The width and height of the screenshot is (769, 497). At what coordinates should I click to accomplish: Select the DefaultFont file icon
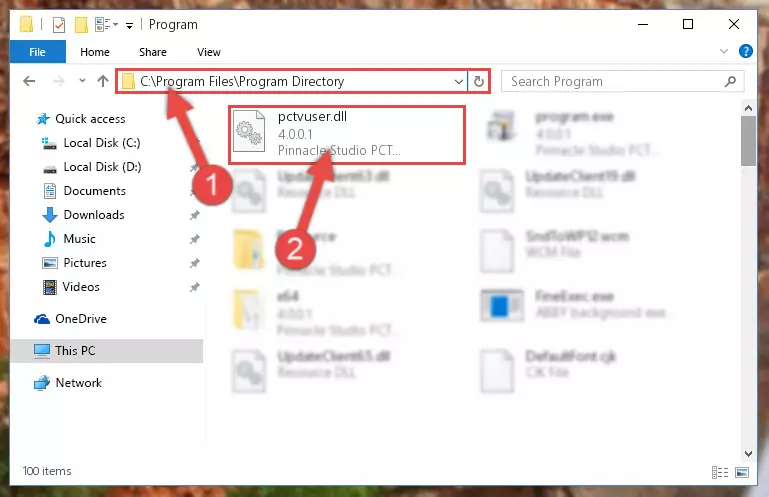(x=497, y=371)
